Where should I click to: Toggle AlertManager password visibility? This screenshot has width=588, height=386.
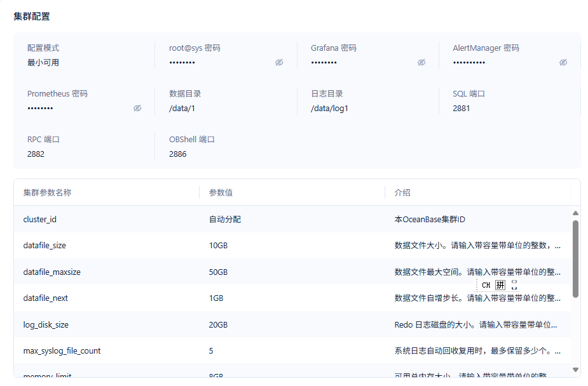tap(563, 62)
